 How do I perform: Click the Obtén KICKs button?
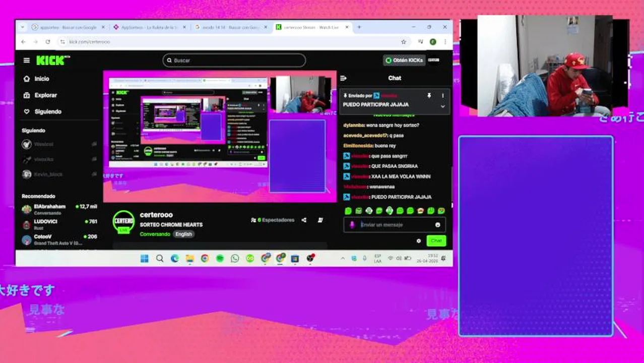click(404, 60)
